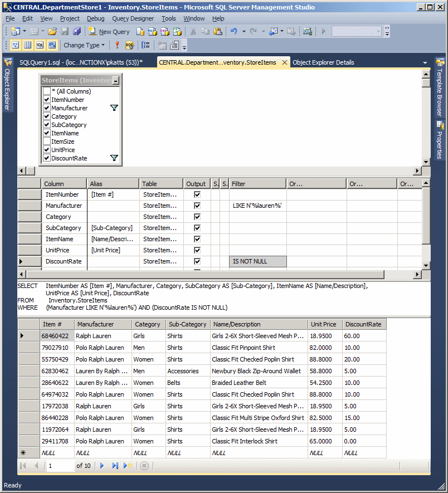Toggle the Results pane icon
Viewport: 448px width, 493px height.
(52, 45)
